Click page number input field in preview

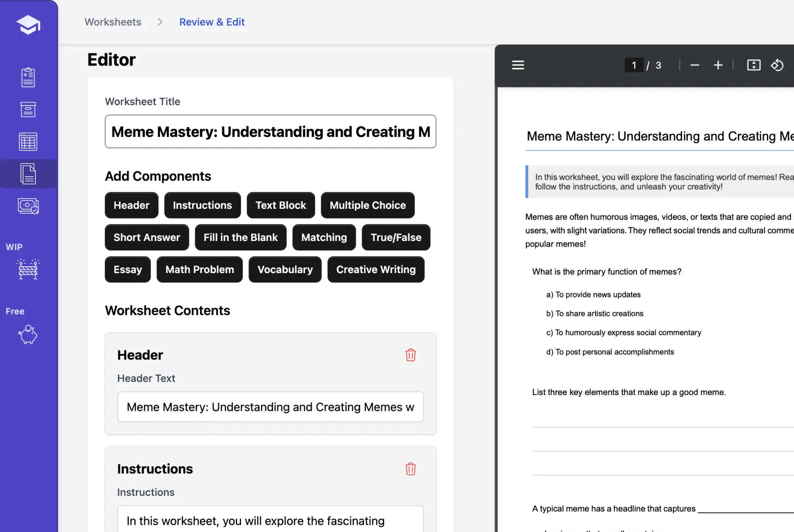pyautogui.click(x=633, y=64)
